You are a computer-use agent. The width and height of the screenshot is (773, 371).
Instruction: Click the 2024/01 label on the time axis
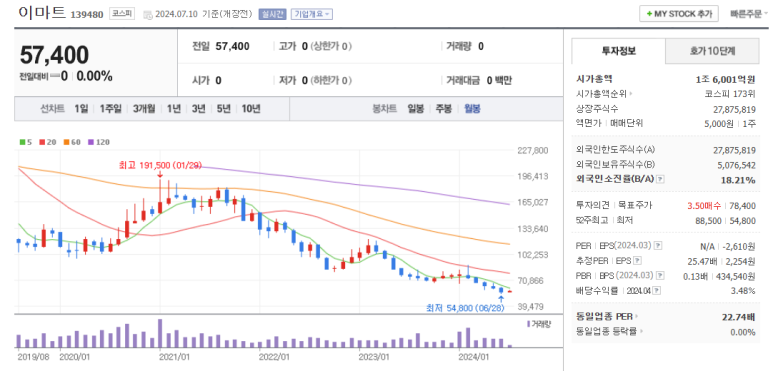pyautogui.click(x=474, y=356)
